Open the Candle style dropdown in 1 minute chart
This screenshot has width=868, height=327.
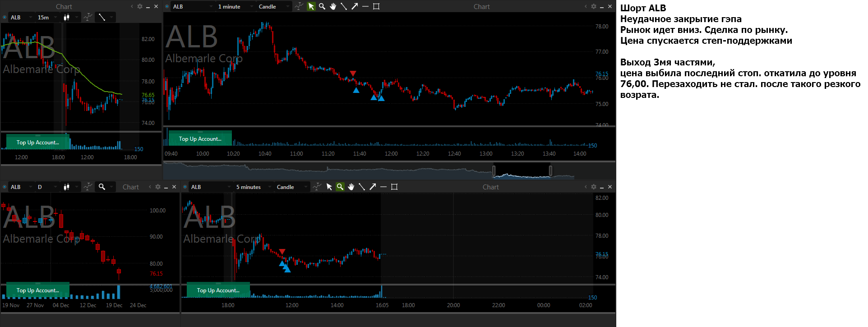click(x=274, y=6)
